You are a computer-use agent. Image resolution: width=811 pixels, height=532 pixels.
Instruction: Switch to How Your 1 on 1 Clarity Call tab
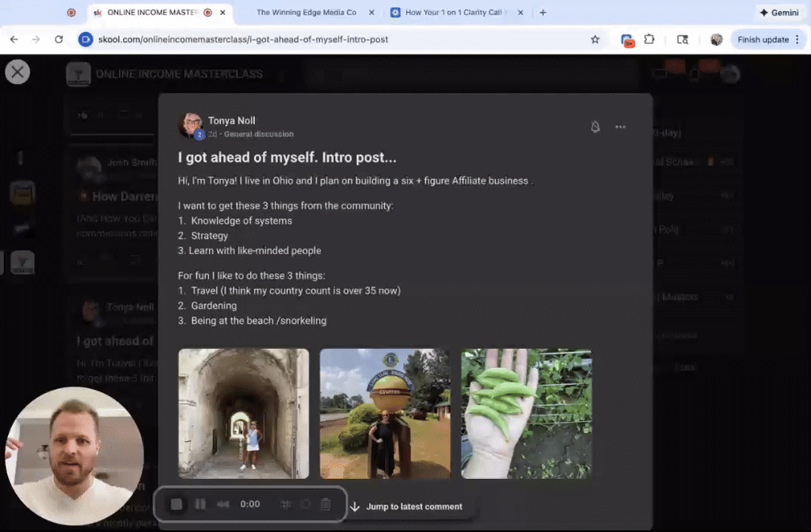click(x=454, y=13)
